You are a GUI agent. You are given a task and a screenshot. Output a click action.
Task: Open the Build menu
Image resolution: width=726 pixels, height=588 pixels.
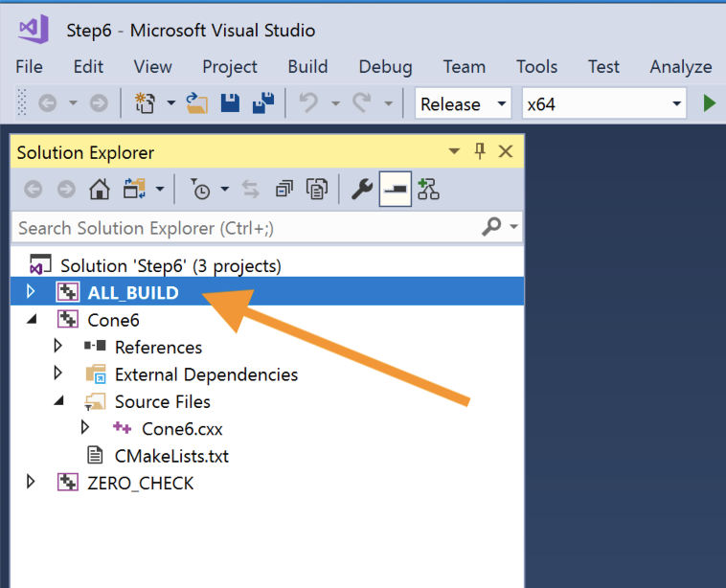[307, 66]
